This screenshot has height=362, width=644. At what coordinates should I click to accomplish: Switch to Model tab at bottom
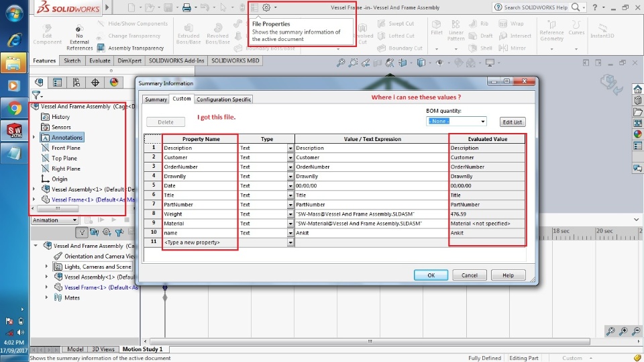coord(75,349)
